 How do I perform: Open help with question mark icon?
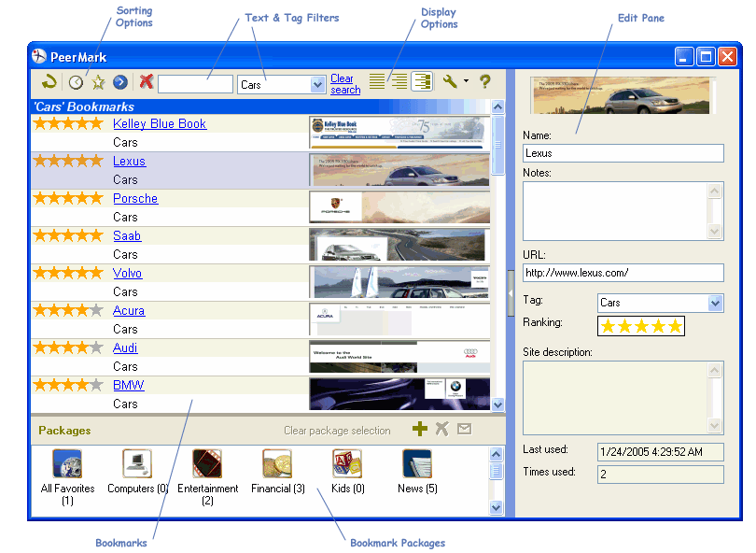coord(485,81)
